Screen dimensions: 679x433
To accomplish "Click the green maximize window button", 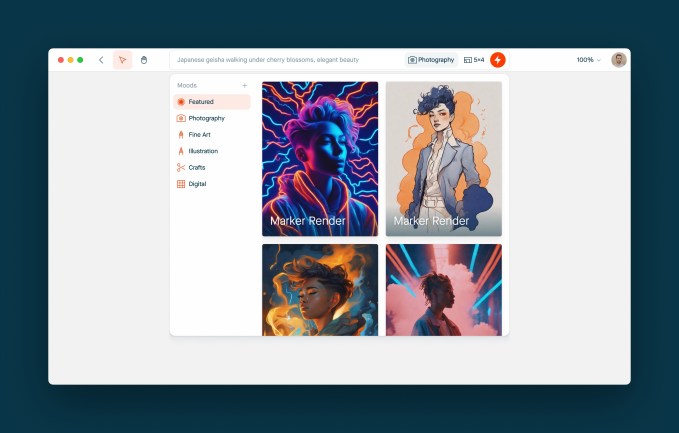I will [x=80, y=60].
